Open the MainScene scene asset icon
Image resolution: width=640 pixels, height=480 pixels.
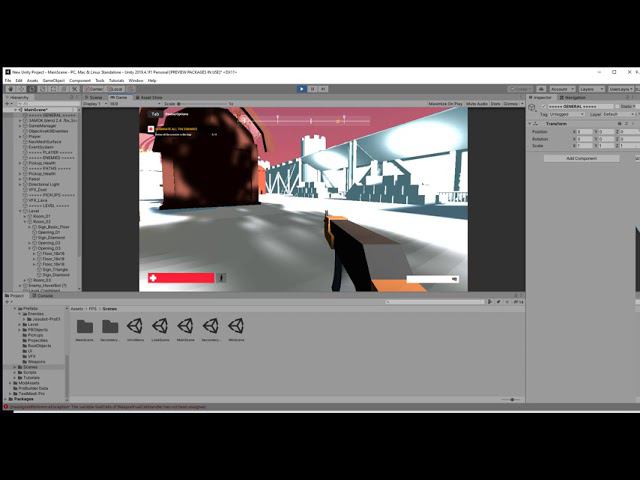185,326
